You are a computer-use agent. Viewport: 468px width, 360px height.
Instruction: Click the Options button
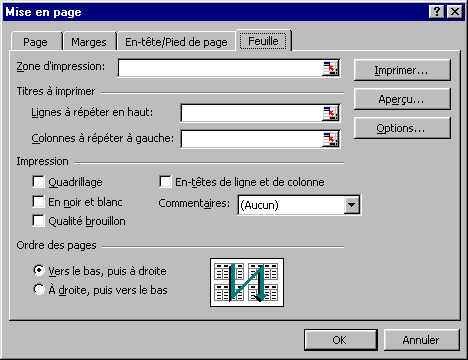click(x=402, y=128)
